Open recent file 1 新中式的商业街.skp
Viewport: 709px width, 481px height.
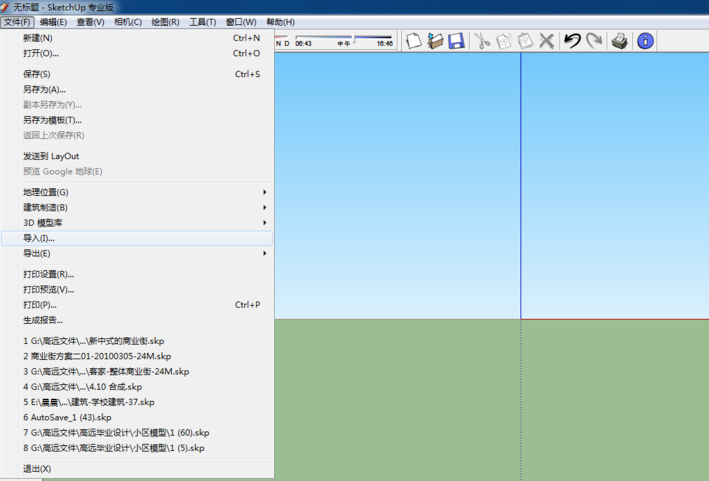tap(137, 341)
